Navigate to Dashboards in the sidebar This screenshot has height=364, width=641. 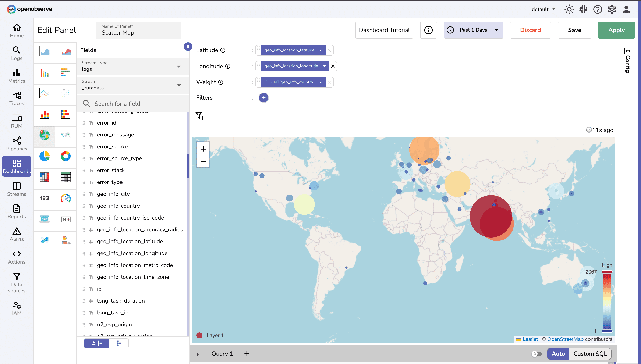click(x=17, y=166)
